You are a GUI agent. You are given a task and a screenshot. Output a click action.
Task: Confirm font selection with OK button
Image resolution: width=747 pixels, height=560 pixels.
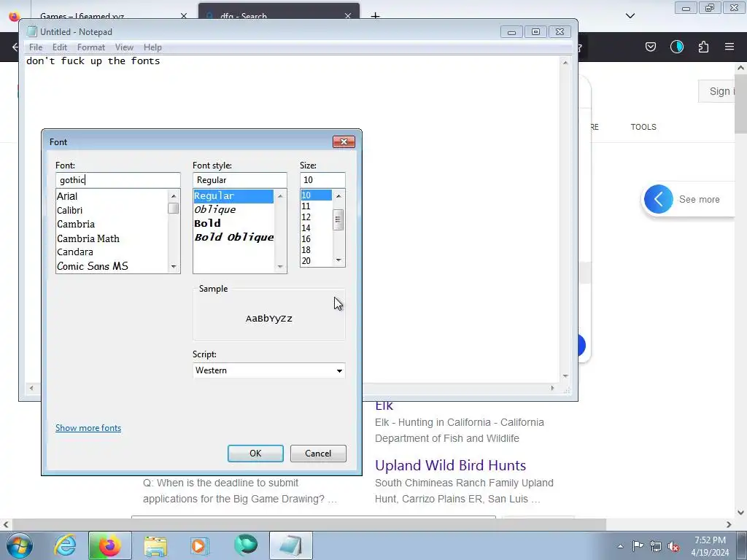pos(255,454)
